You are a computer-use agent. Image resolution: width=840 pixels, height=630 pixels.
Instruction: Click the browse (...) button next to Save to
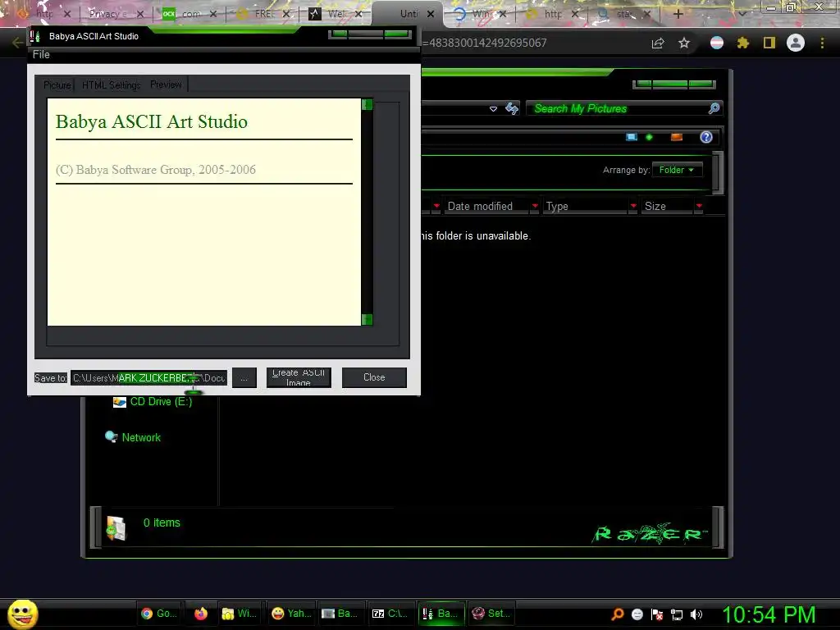(244, 377)
